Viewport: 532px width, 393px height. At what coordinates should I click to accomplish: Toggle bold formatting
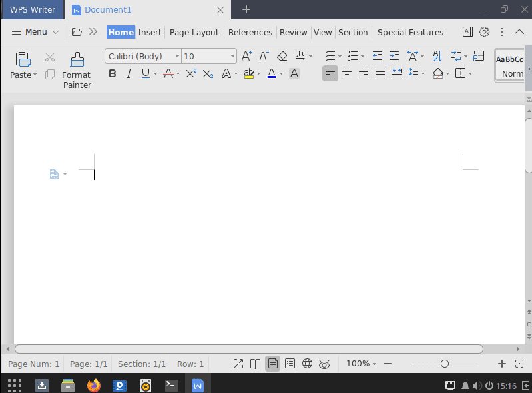[113, 73]
